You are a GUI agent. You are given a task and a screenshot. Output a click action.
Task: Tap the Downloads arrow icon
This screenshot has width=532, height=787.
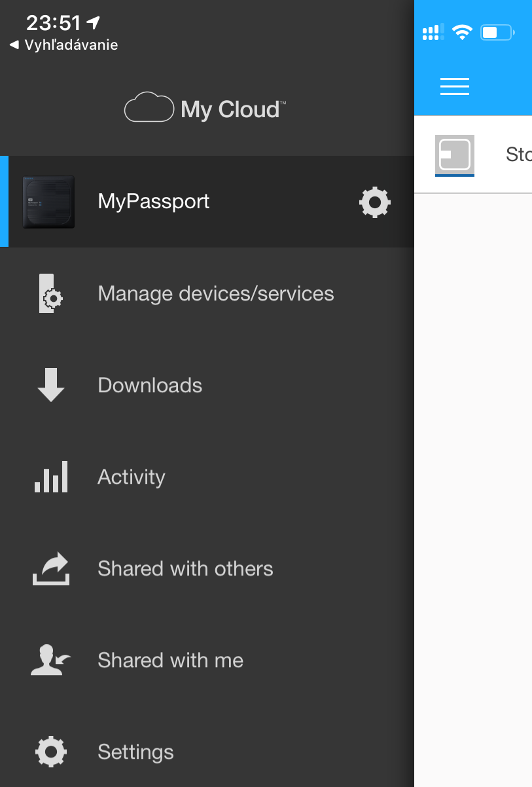coord(51,385)
